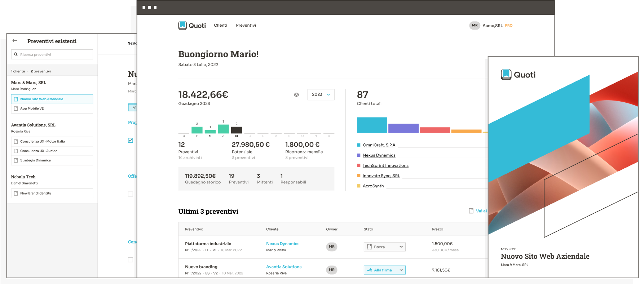Click the Alla firma signature icon
This screenshot has width=644, height=284.
coord(369,270)
